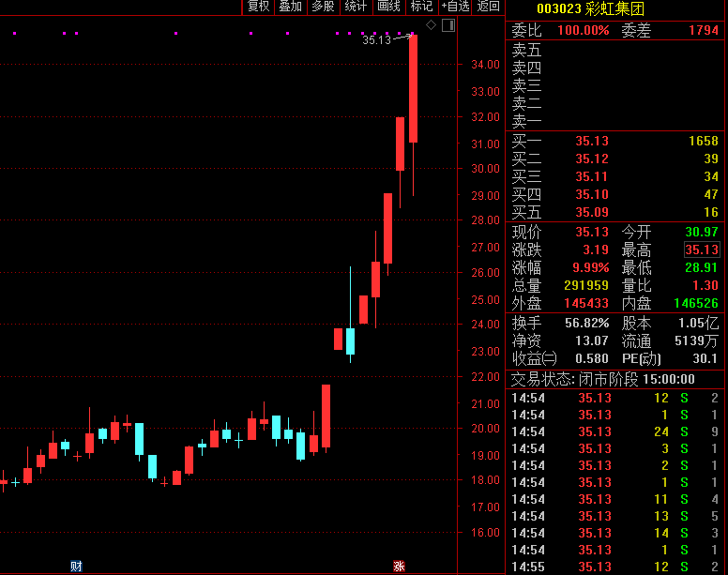This screenshot has width=728, height=575.
Task: Click the 35.13 high price label on chart
Action: click(376, 39)
